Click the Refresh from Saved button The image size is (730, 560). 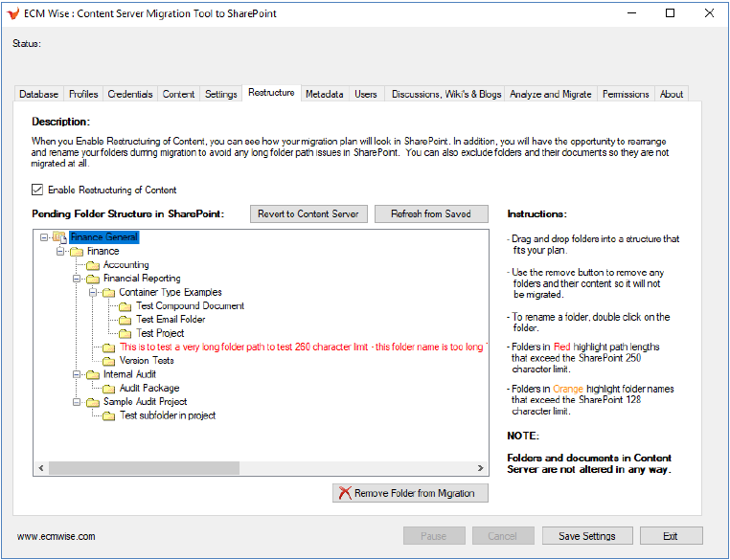point(430,213)
